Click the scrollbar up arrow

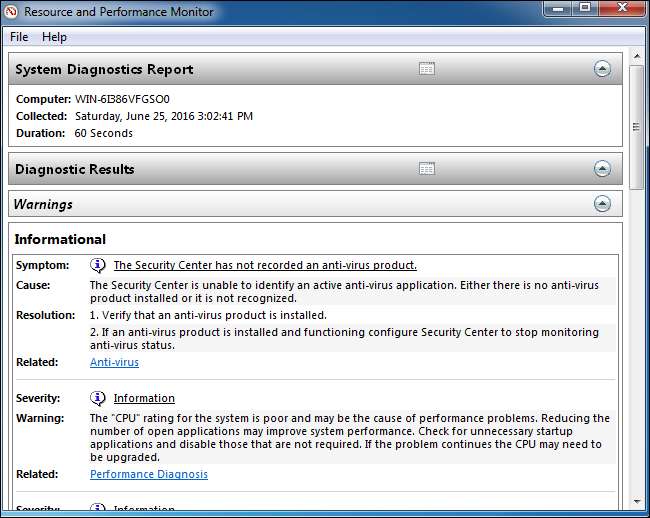coord(637,56)
